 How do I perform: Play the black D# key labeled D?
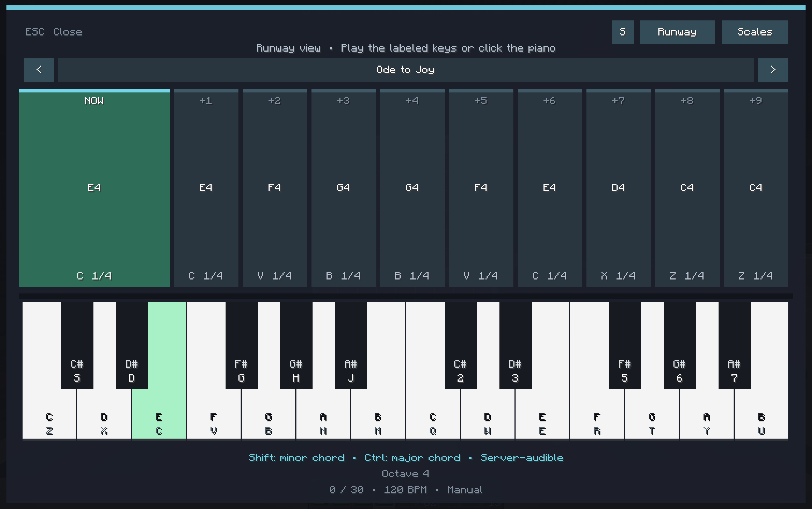click(x=132, y=345)
